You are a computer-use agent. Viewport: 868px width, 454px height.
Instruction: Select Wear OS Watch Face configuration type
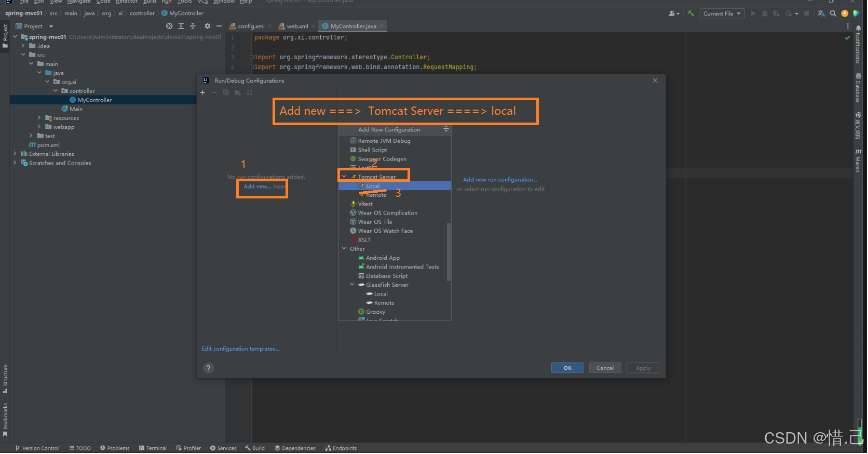[385, 231]
